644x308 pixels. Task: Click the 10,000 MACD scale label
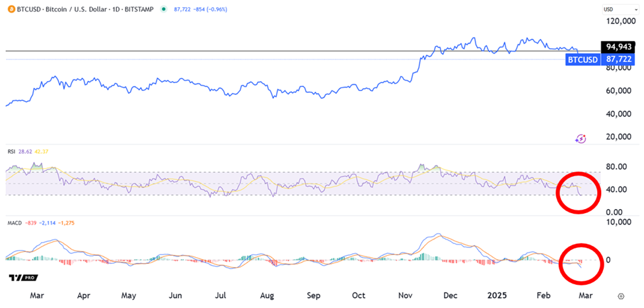(618, 223)
